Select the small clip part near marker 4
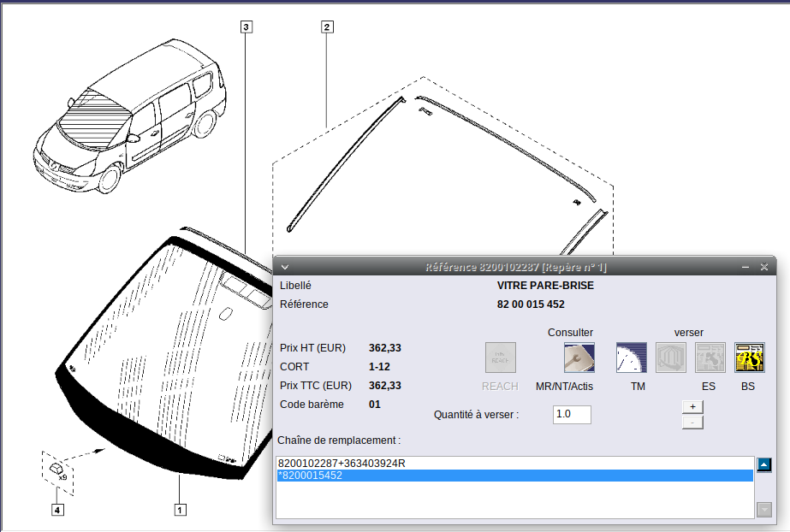Screen dimensions: 790x532 tap(57, 469)
